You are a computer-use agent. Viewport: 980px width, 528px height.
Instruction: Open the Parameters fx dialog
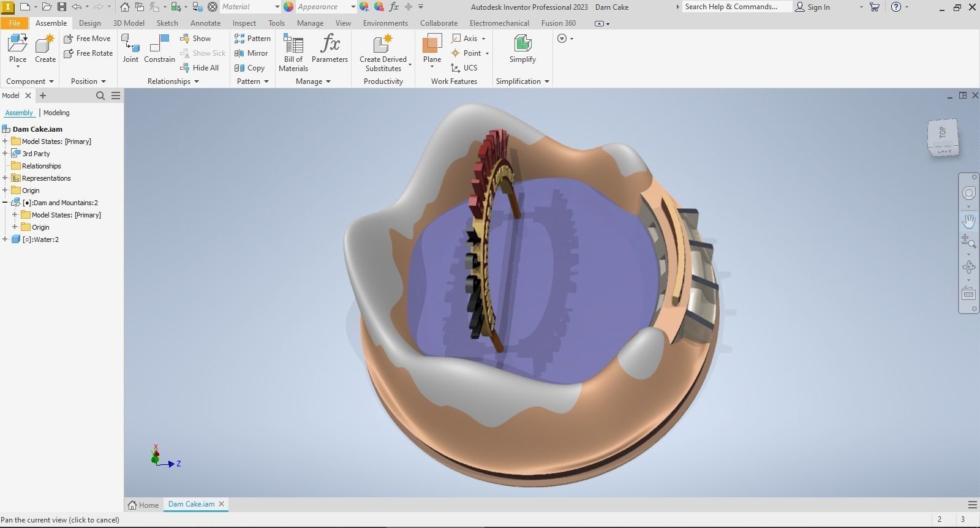pos(330,49)
